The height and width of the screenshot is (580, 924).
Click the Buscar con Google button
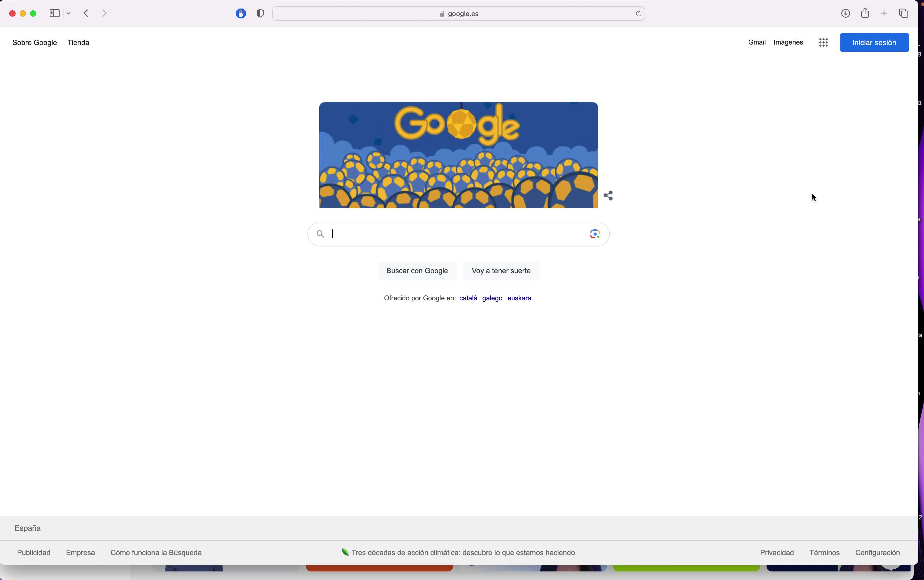pyautogui.click(x=417, y=271)
